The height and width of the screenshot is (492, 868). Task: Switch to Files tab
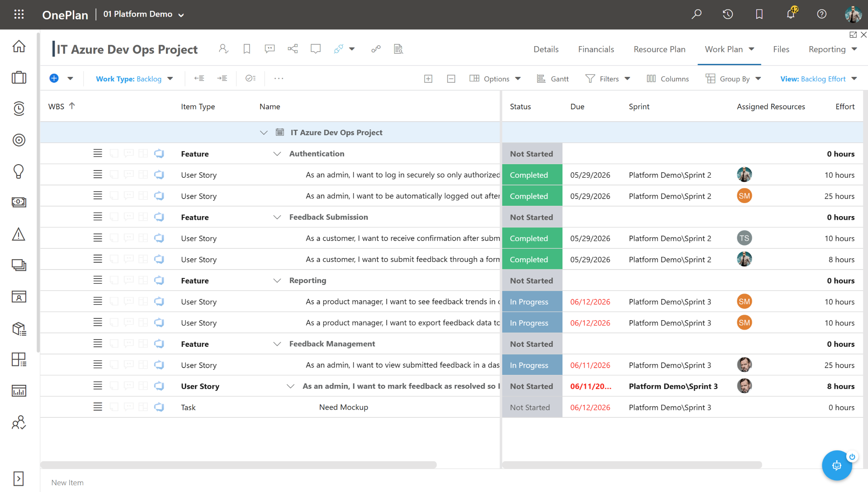click(x=781, y=49)
